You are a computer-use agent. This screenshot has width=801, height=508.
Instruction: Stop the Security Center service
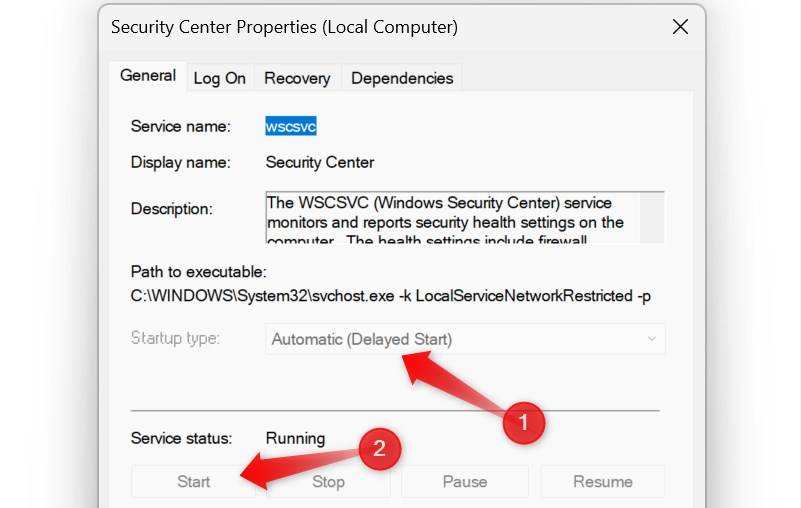pos(328,482)
